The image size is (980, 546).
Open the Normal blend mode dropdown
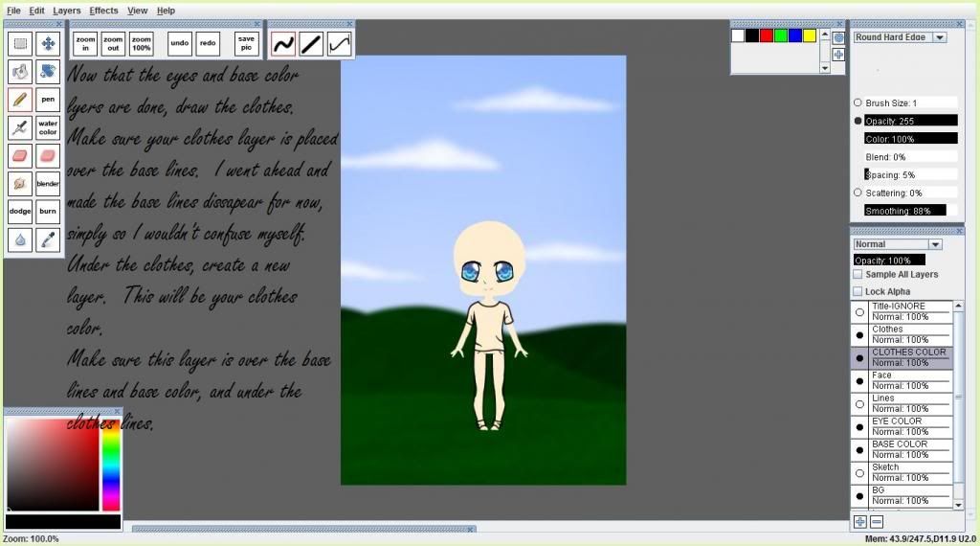click(x=935, y=244)
